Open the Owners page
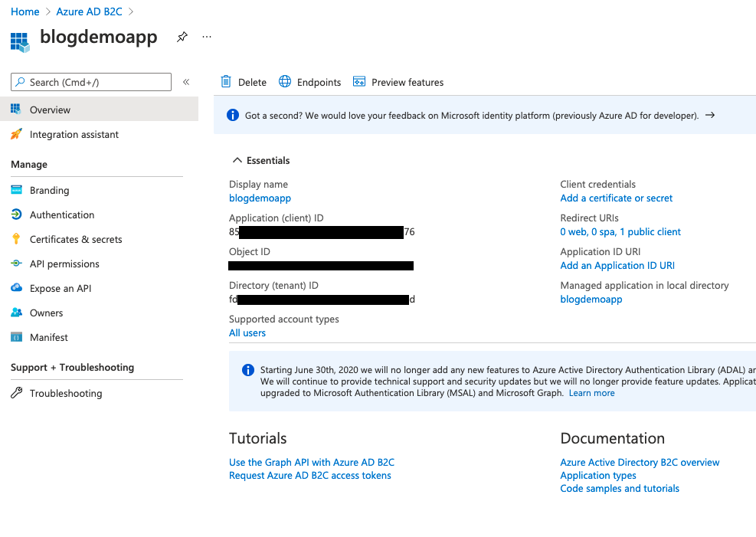The width and height of the screenshot is (756, 537). click(x=46, y=313)
